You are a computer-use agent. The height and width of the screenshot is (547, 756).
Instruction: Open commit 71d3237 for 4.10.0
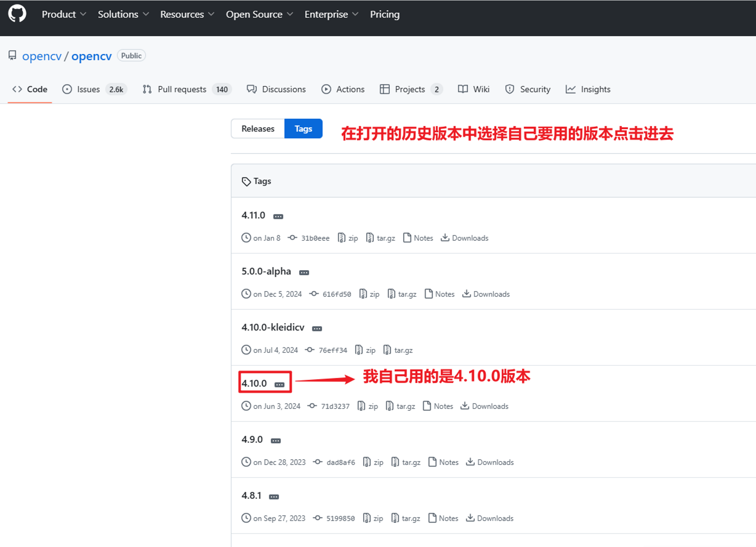point(329,406)
